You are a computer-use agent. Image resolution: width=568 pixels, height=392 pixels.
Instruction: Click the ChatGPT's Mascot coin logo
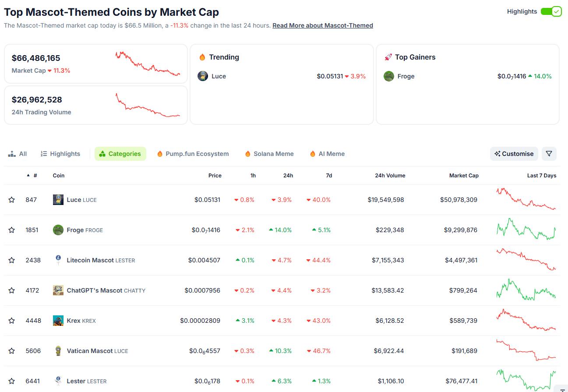[x=58, y=290]
